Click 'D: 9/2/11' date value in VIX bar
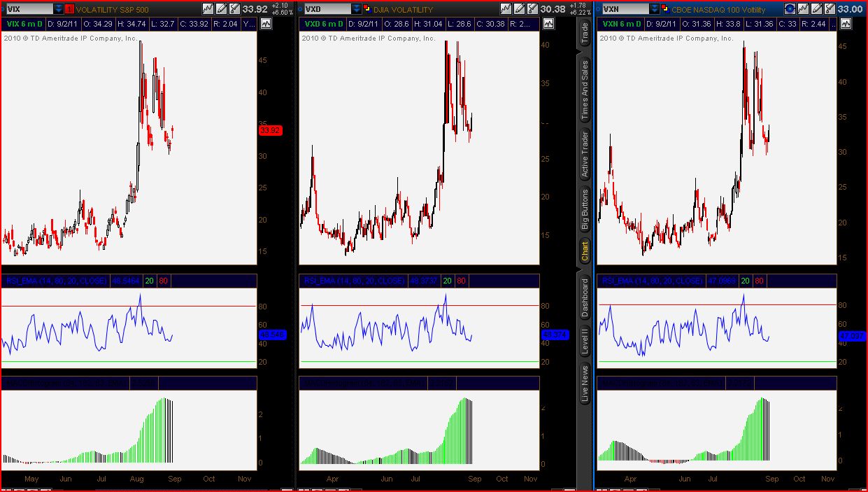868x492 pixels. click(64, 23)
